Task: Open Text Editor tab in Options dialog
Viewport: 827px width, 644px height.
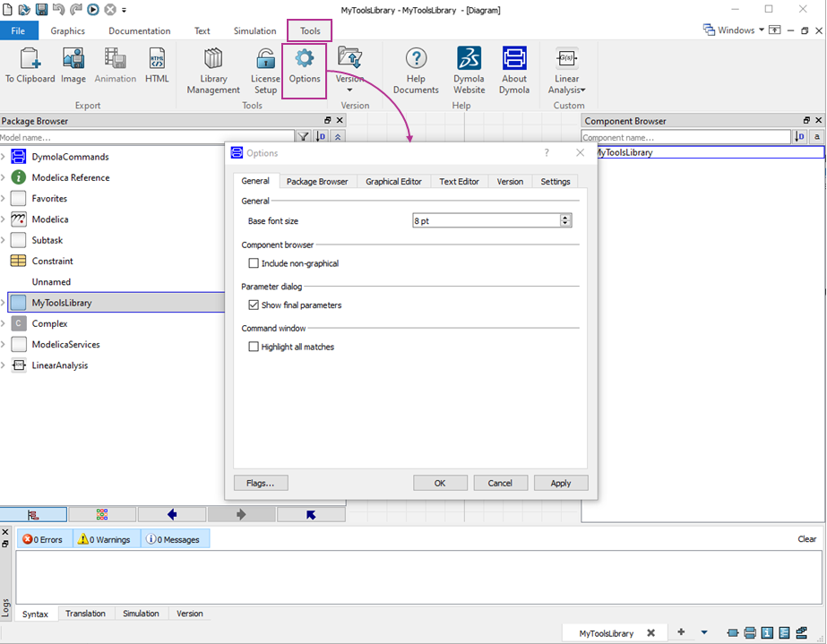Action: pyautogui.click(x=459, y=182)
